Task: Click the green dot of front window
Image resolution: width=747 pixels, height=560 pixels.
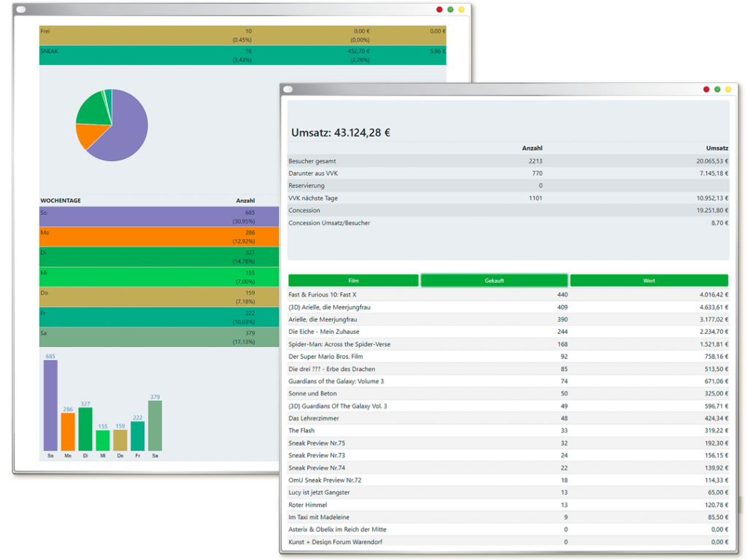Action: tap(717, 90)
